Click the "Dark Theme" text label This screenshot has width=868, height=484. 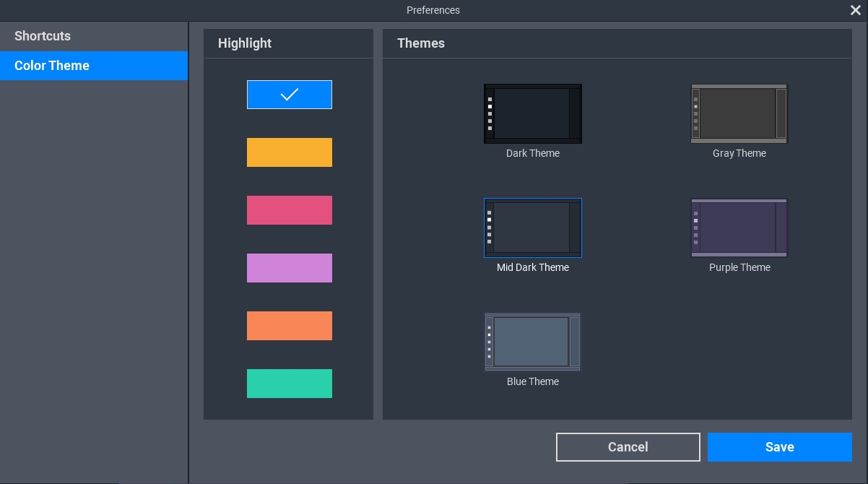pos(532,153)
